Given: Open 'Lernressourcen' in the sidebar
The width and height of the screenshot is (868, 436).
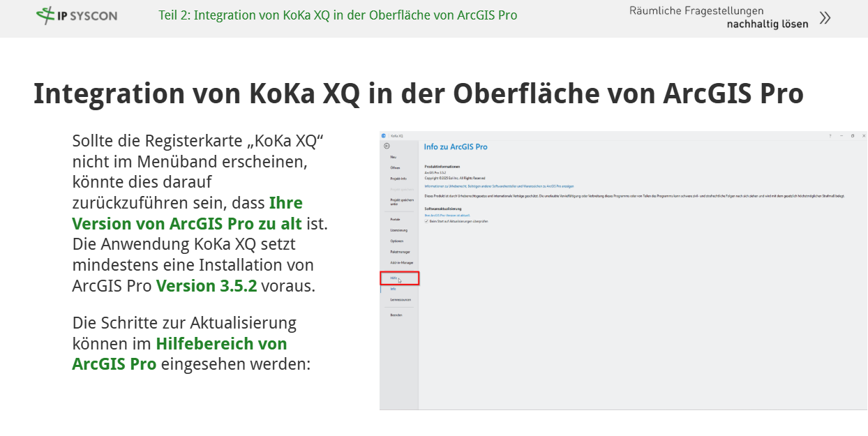Looking at the screenshot, I should point(399,299).
